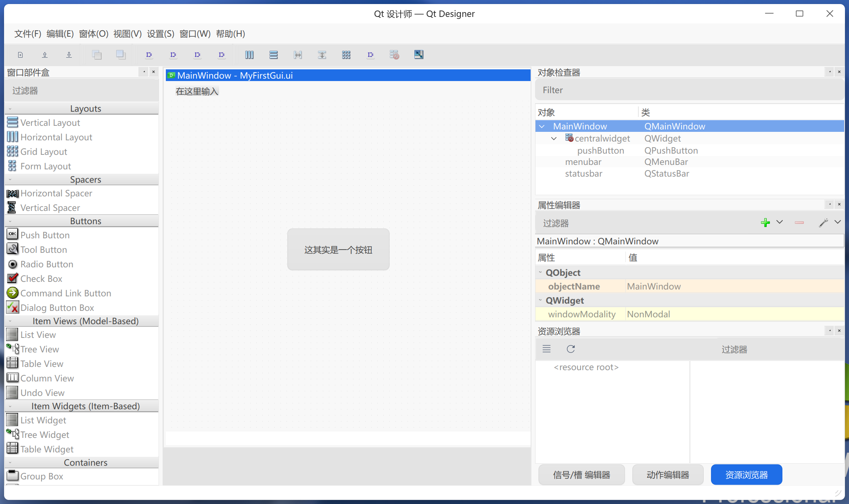Collapse the QWidget property group
Screen dimensions: 849x504
540,300
